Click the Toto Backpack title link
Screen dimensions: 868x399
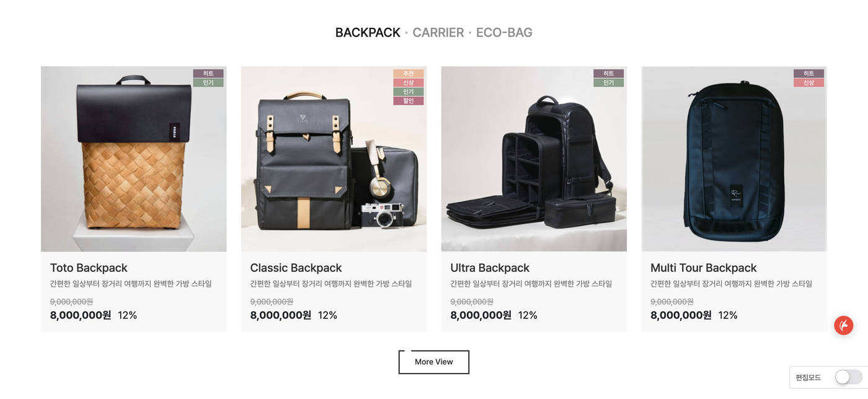click(x=89, y=268)
